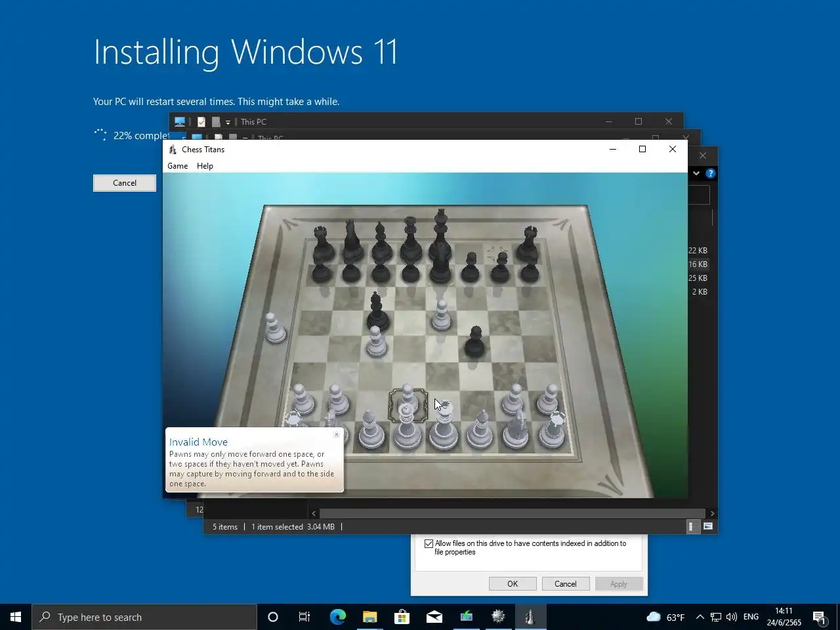Open the Windows Start menu
This screenshot has width=840, height=630.
click(x=16, y=617)
